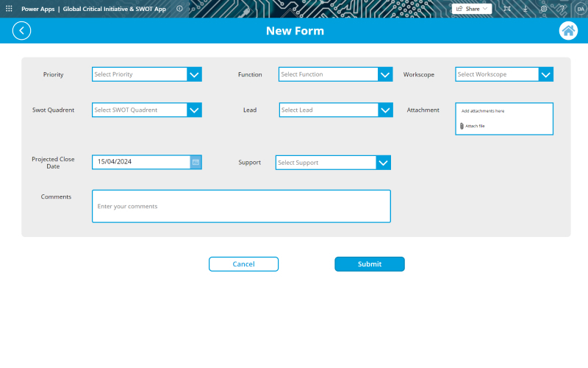Click the Add attachments here text
This screenshot has height=368, width=588.
pos(483,111)
